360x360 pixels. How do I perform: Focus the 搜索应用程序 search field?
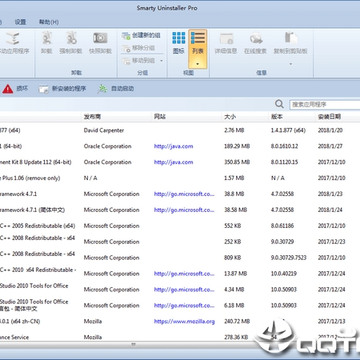pyautogui.click(x=324, y=104)
